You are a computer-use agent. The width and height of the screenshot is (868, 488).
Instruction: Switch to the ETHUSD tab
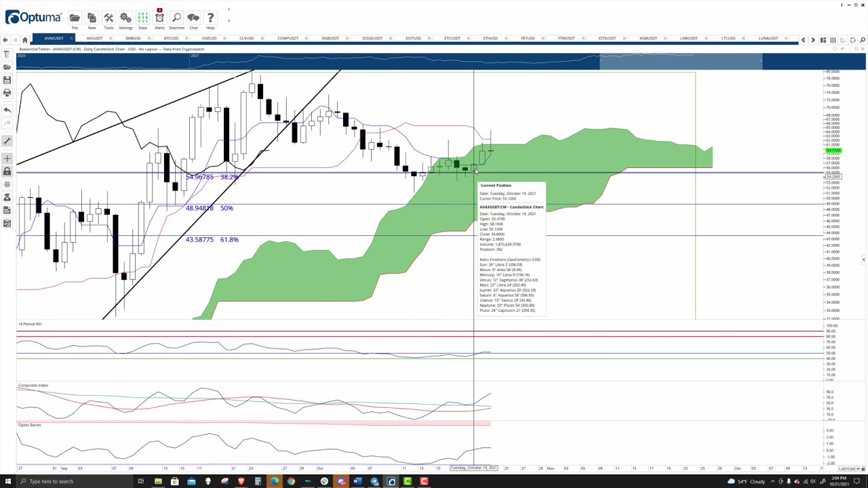point(490,39)
